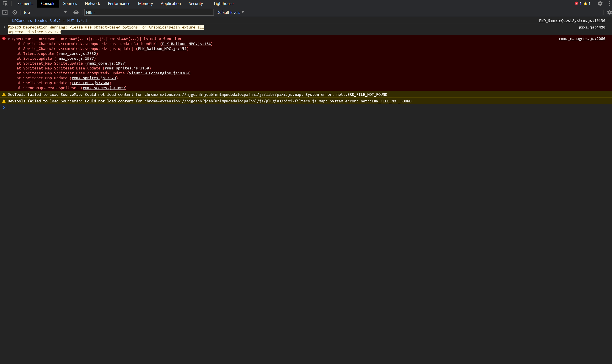Switch to the Sources tab
The height and width of the screenshot is (364, 612).
[70, 3]
